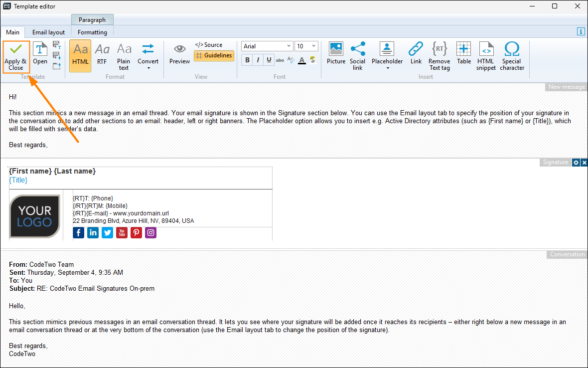
Task: Insert a Link
Action: point(416,53)
